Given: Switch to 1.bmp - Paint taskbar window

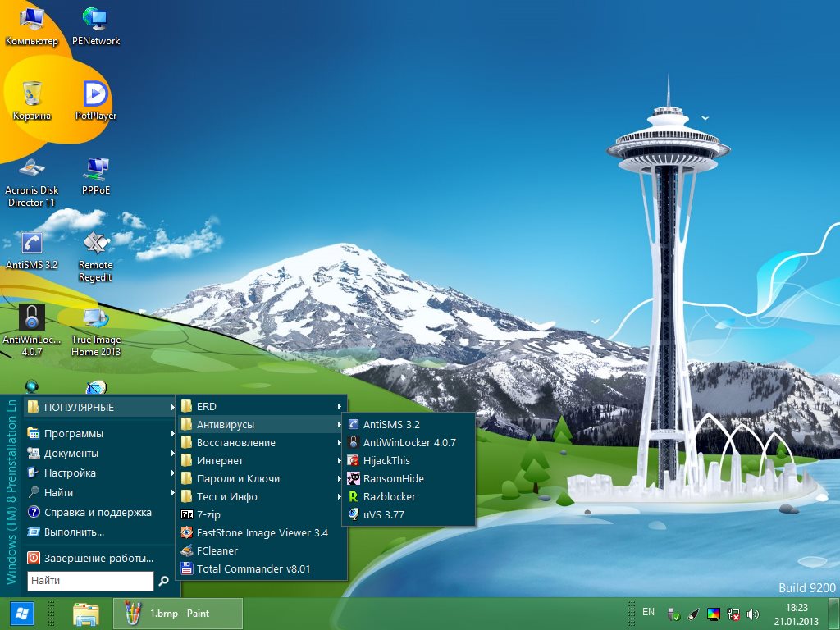Looking at the screenshot, I should pos(178,614).
